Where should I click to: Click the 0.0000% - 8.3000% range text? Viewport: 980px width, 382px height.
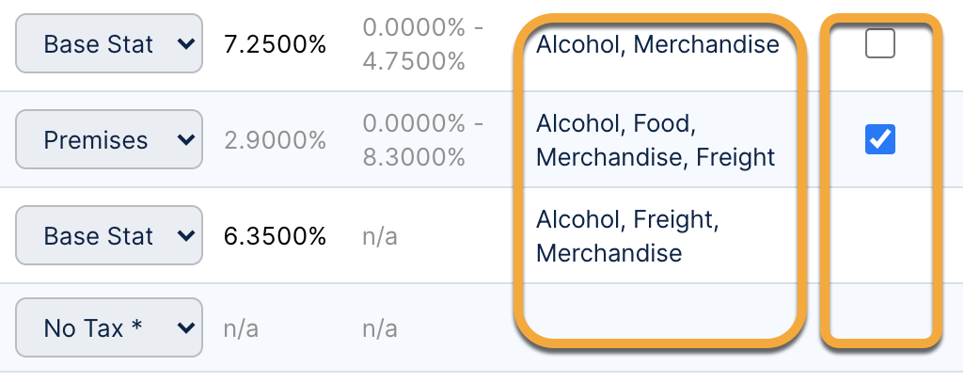coord(422,141)
